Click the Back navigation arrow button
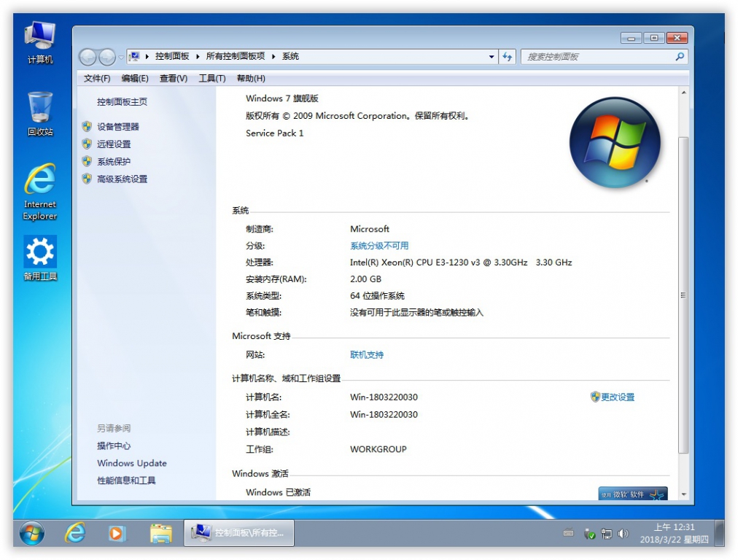Image resolution: width=738 pixels, height=560 pixels. (88, 57)
